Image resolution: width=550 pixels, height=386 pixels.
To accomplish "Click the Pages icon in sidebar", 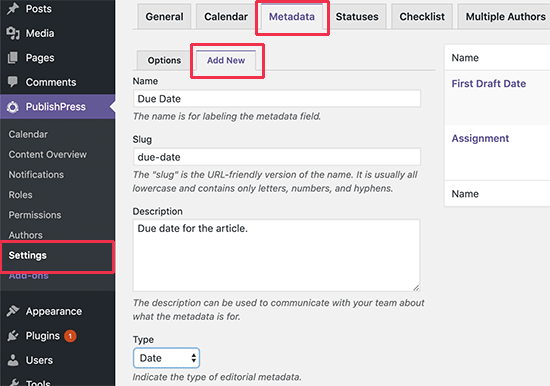I will coord(13,58).
